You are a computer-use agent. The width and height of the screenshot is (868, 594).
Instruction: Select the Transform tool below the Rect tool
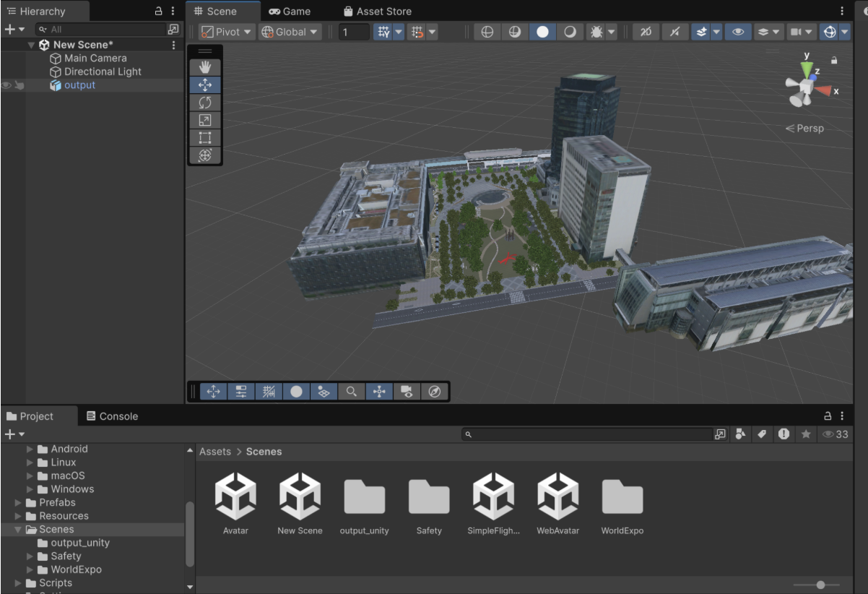[205, 156]
